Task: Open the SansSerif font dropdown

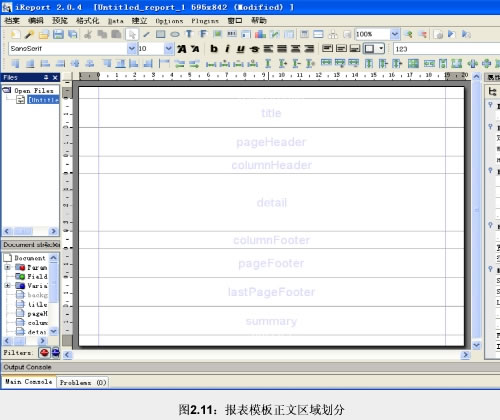Action: 132,49
